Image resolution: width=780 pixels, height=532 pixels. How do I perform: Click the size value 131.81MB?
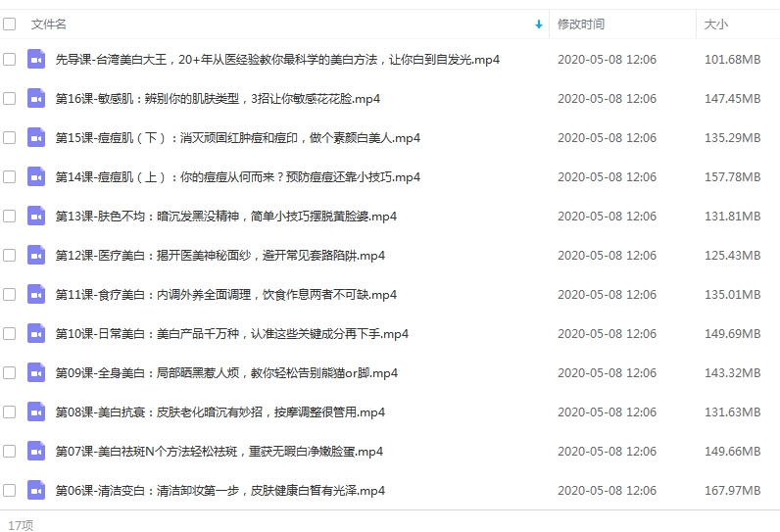[x=732, y=217]
